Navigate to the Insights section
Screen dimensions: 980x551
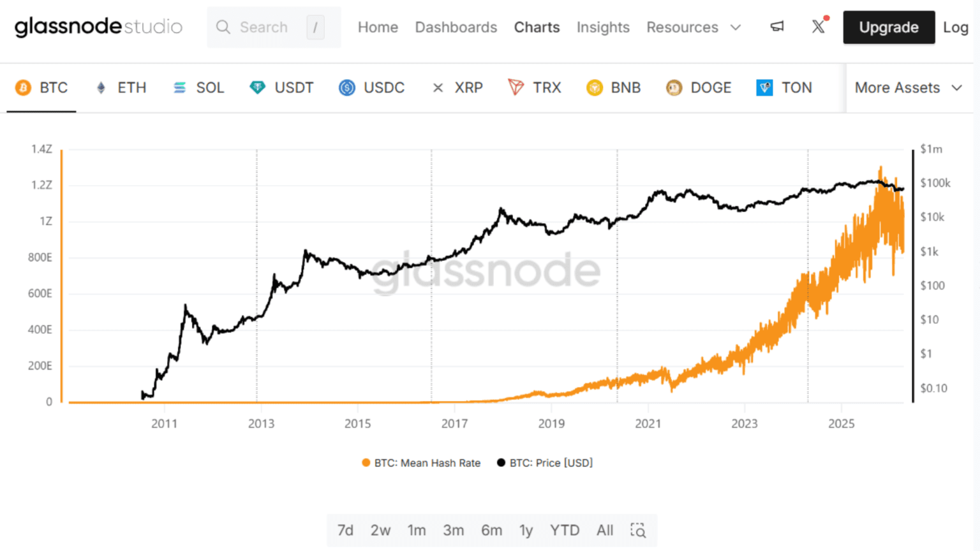(x=603, y=27)
